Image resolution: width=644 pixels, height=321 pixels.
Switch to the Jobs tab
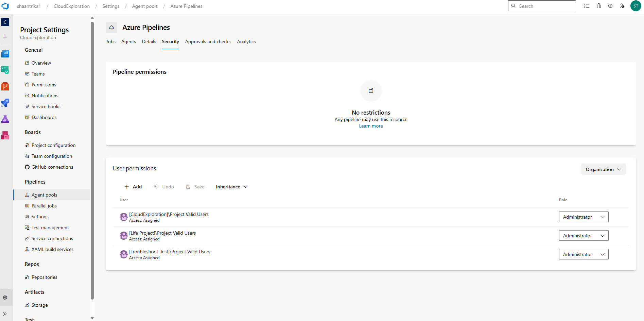[x=111, y=41]
